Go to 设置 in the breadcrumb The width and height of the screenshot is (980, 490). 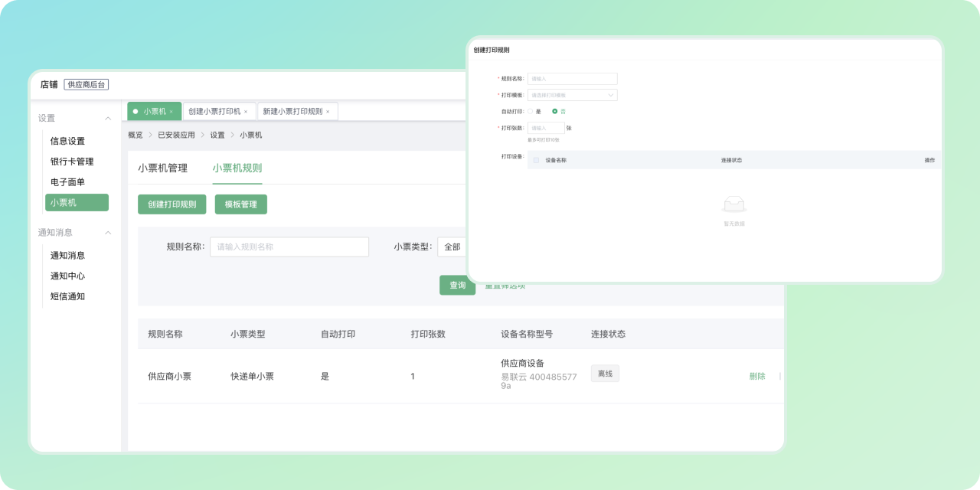217,135
